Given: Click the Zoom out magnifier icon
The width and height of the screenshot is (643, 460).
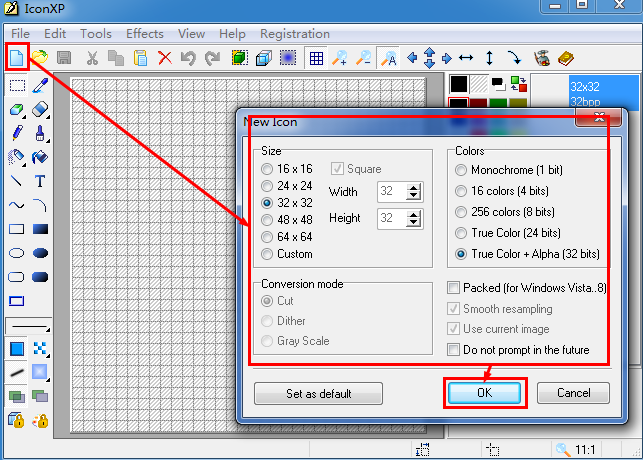Looking at the screenshot, I should (363, 58).
